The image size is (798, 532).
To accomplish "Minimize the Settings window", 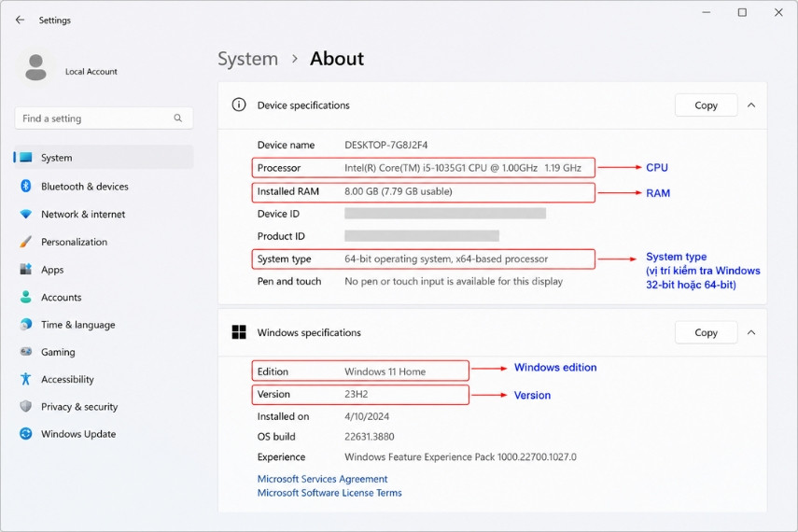I will click(706, 12).
